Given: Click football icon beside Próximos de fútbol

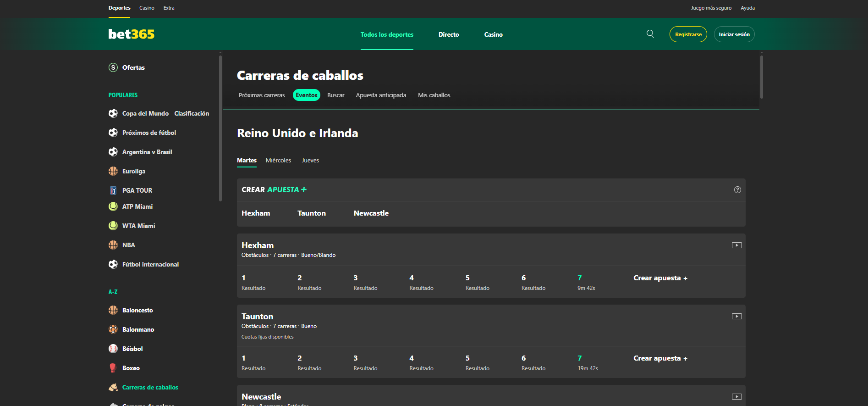Looking at the screenshot, I should (x=113, y=133).
